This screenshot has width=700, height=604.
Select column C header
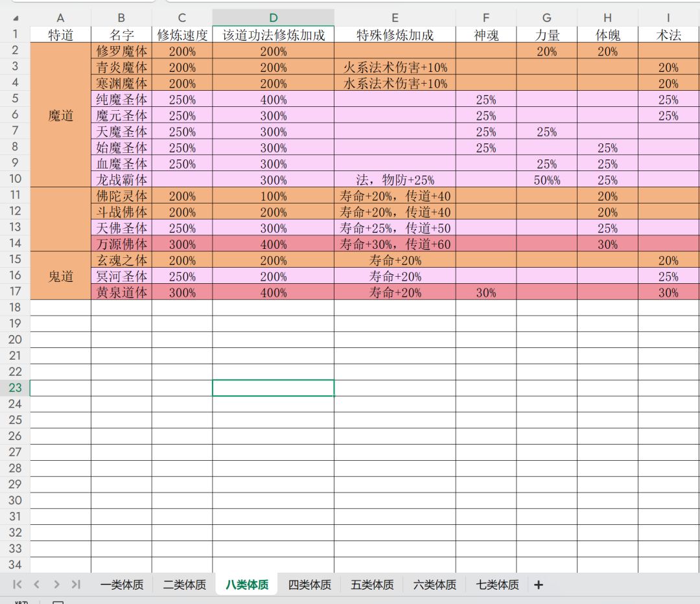pyautogui.click(x=182, y=18)
